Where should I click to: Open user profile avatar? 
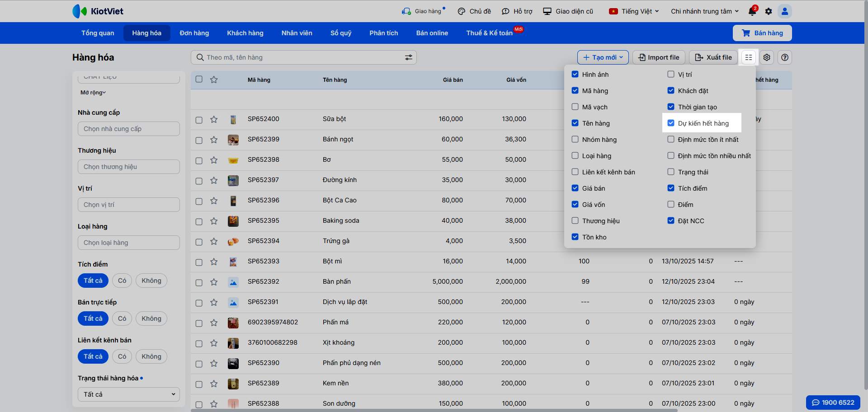[785, 11]
